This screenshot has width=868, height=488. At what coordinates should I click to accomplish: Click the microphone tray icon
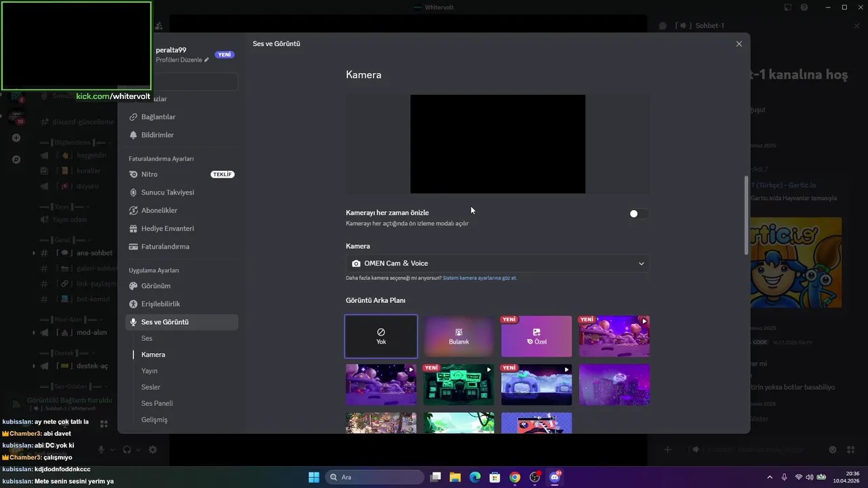pos(785,477)
